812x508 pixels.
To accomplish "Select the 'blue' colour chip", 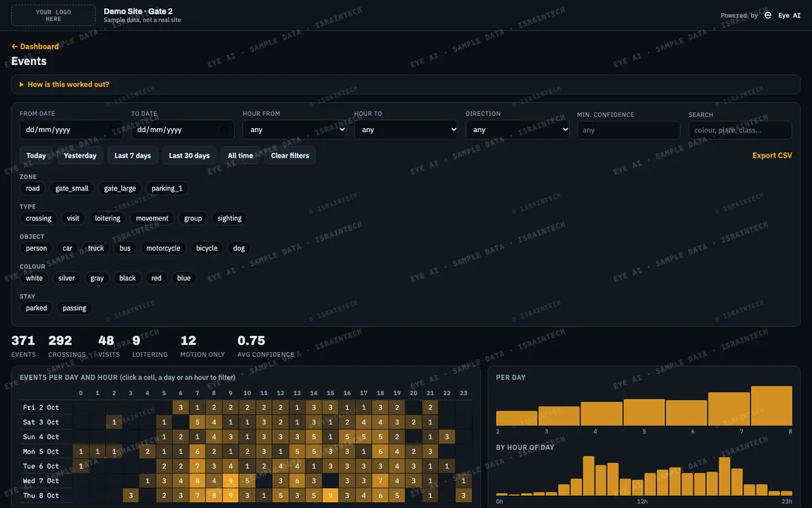I will (184, 278).
